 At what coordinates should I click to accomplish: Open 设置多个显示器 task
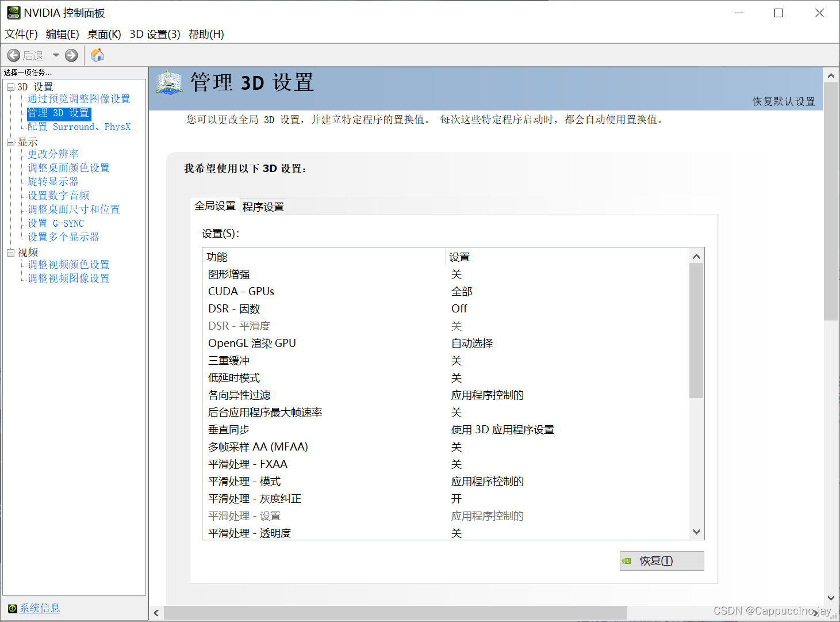pos(64,237)
